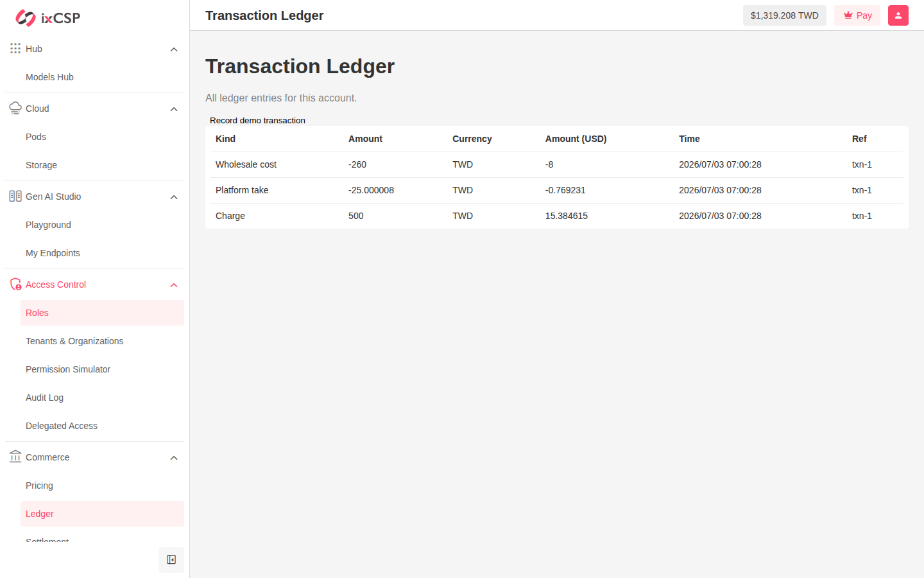Click the Commerce bank icon
Screen dimensions: 924x578
(15, 457)
